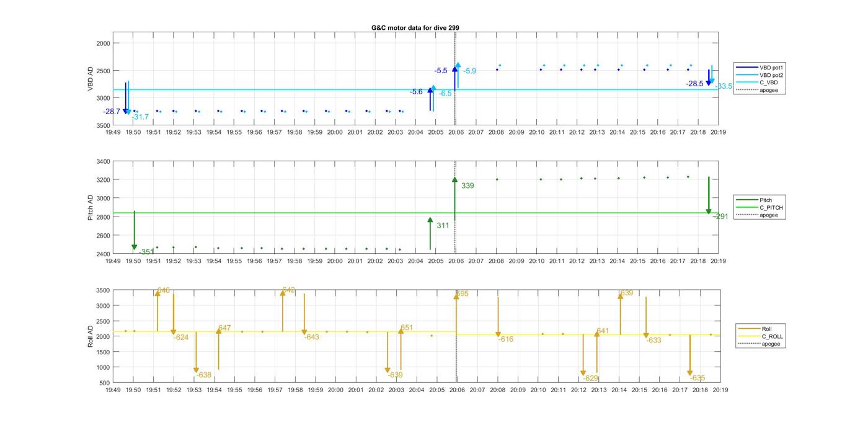Click the 500 tick on the Roll axis
Image resolution: width=868 pixels, height=430 pixels.
pyautogui.click(x=105, y=383)
